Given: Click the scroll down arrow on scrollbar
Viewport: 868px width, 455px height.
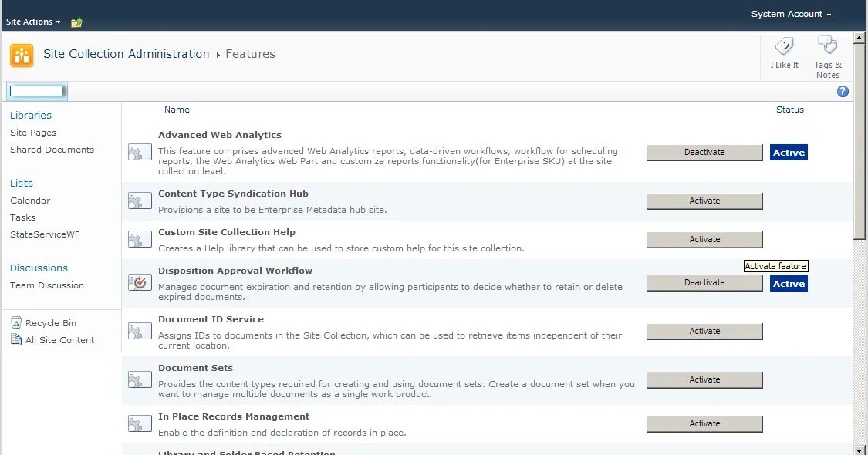Looking at the screenshot, I should 860,449.
